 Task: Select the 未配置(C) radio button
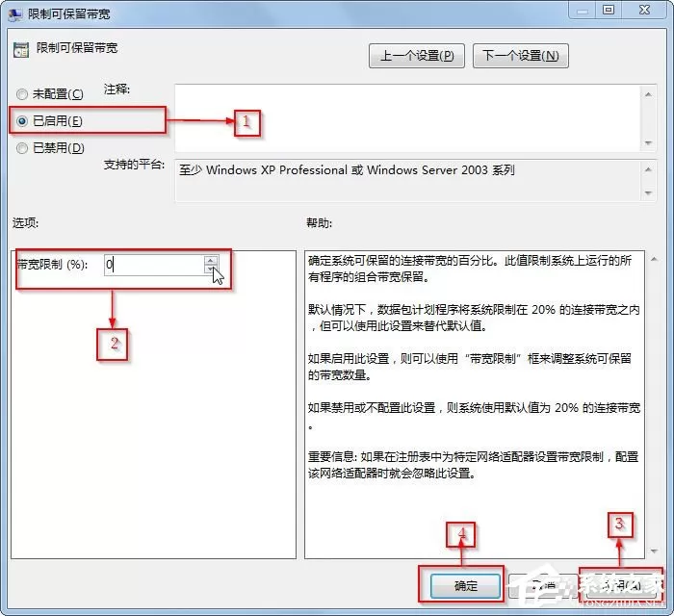(x=22, y=94)
